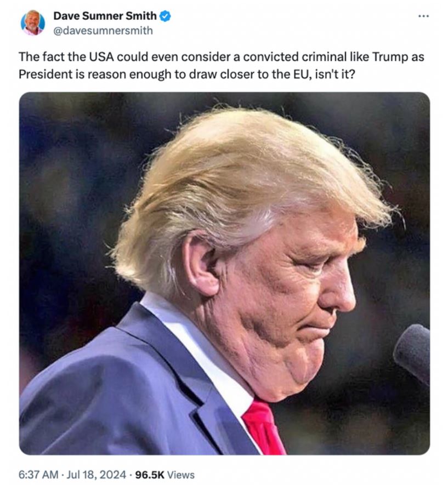Click the blue verified checkmark badge

point(165,16)
